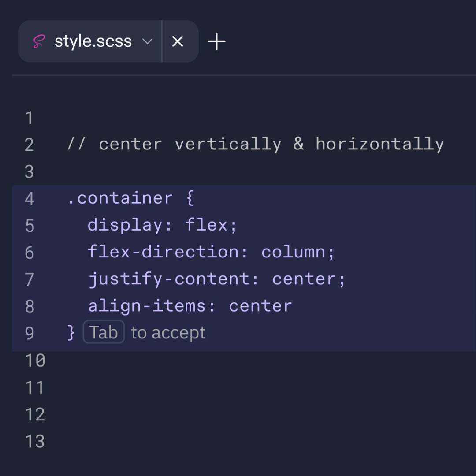The image size is (476, 476).
Task: Click the .container selector on line 4
Action: pos(119,198)
